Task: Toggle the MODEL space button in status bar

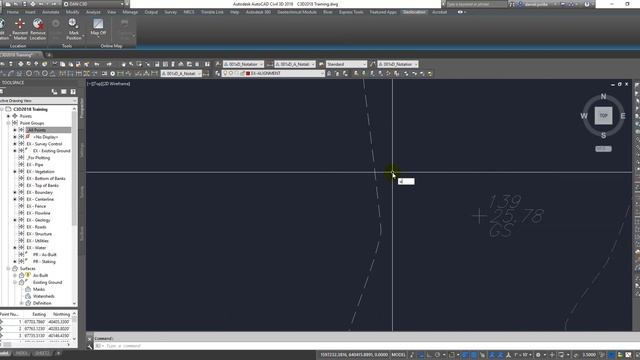Action: (x=399, y=355)
